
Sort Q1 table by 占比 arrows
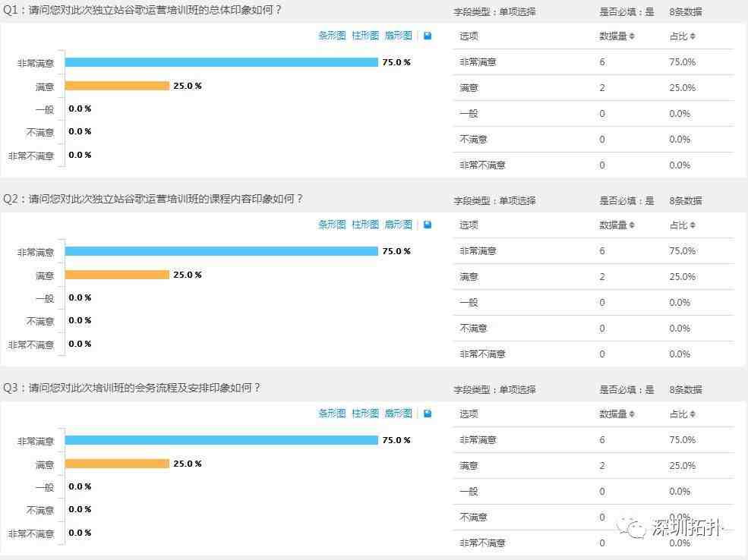tap(693, 36)
